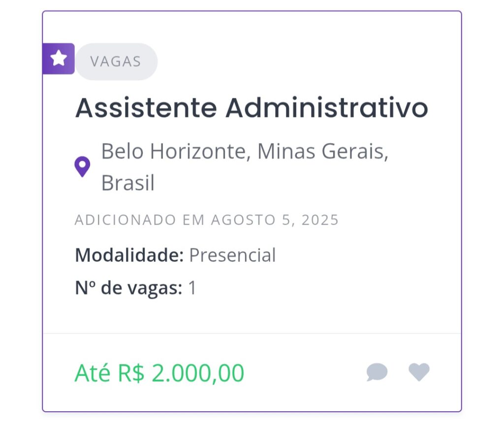
Task: Open comments via the speech bubble icon
Action: (x=377, y=372)
